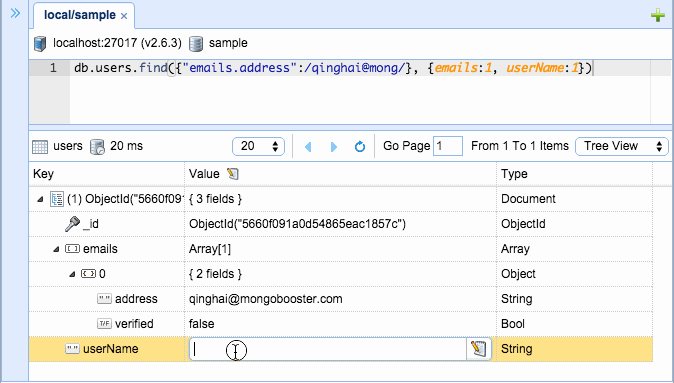Click the address string type icon
674x383 pixels.
[x=104, y=299]
